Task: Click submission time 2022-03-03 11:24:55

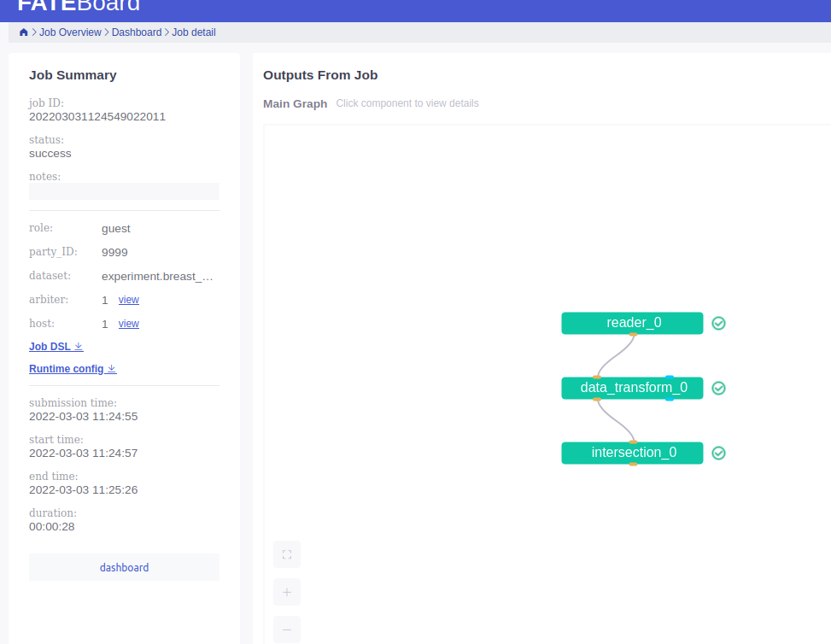Action: coord(83,417)
